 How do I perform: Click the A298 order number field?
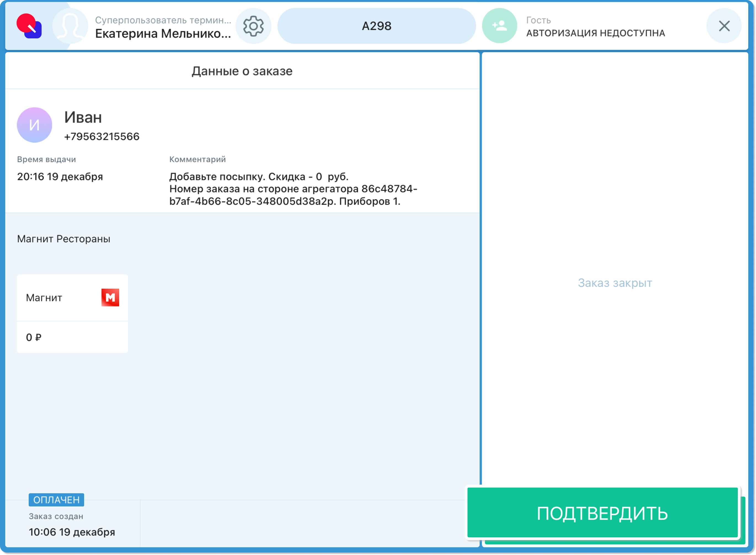[x=376, y=26]
